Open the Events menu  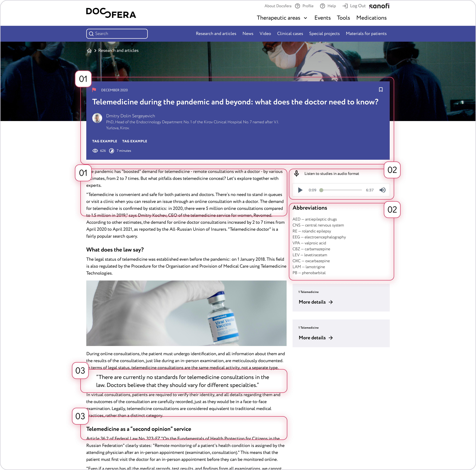pos(323,18)
